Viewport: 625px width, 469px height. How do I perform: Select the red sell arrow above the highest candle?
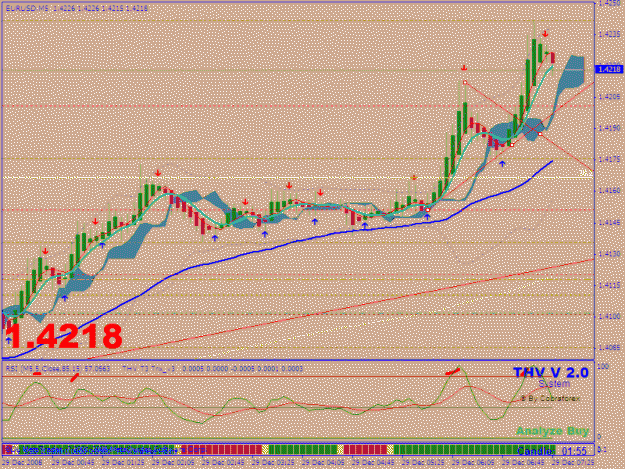[545, 34]
